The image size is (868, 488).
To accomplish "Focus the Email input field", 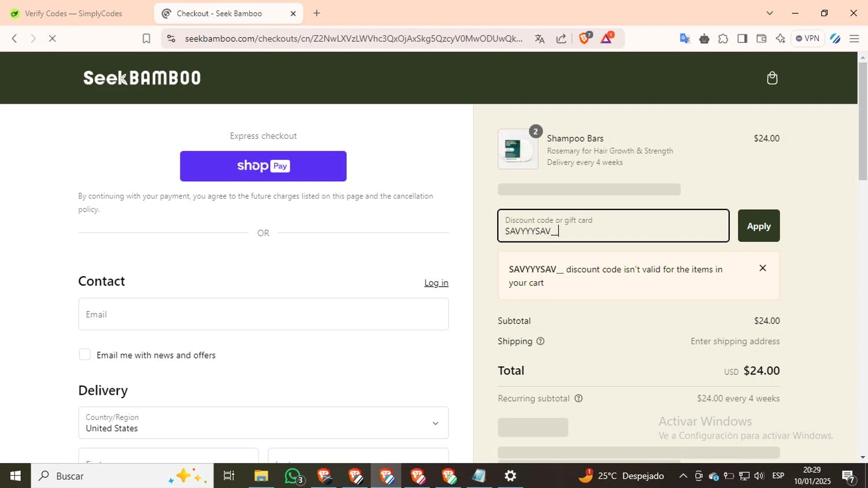I will pyautogui.click(x=263, y=314).
